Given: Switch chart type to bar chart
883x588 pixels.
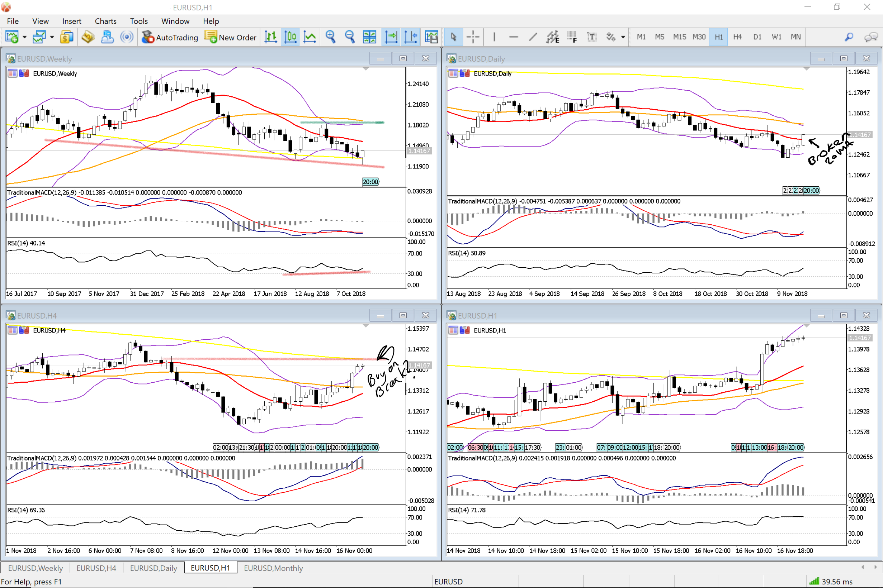Looking at the screenshot, I should 270,37.
